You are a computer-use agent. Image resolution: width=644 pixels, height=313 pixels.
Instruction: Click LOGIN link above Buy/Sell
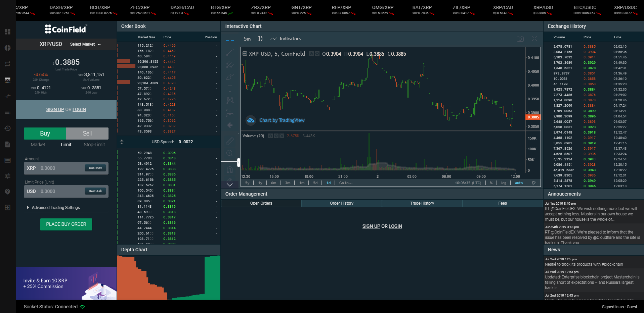79,110
